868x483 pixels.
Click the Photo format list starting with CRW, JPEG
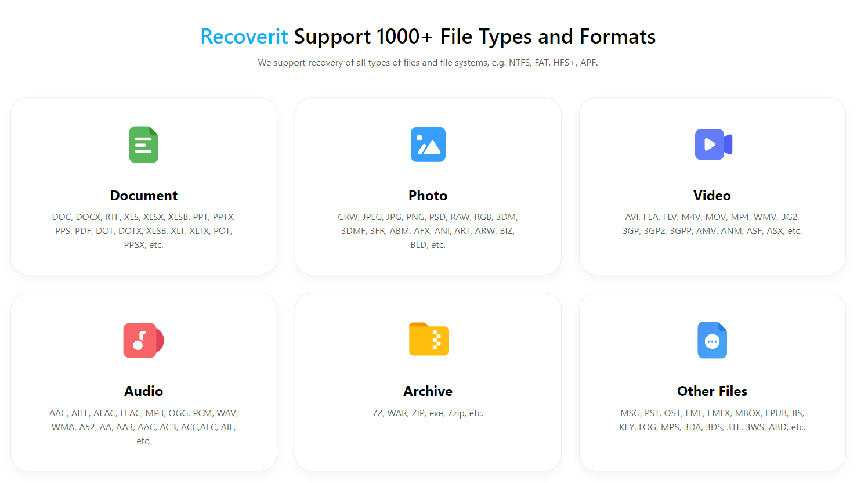428,231
